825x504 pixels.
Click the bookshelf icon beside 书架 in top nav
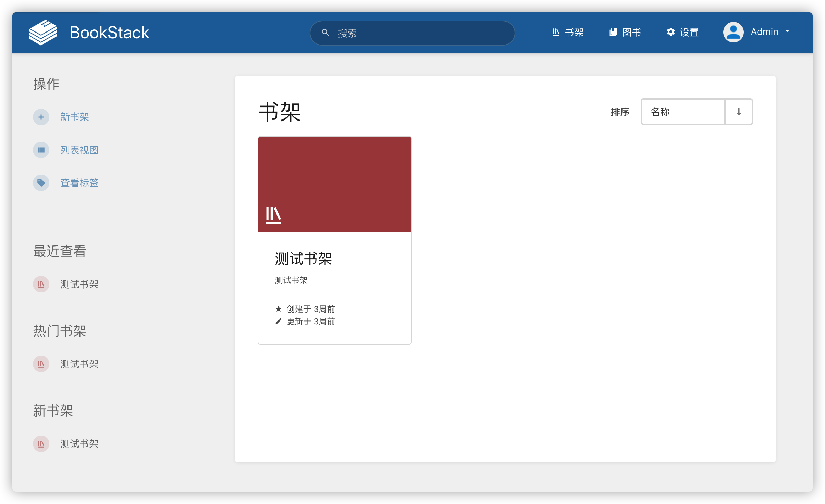pos(556,32)
